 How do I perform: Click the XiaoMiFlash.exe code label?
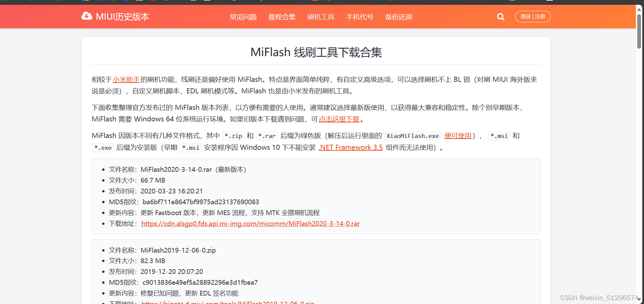[x=413, y=136]
